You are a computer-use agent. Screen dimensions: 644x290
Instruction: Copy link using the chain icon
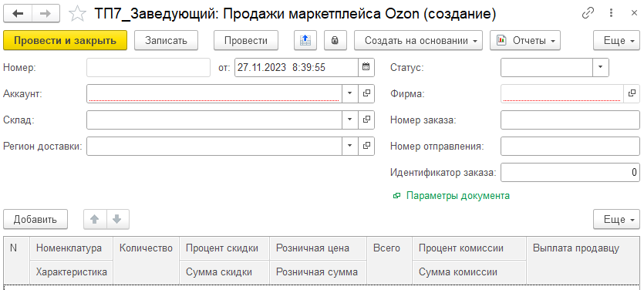[588, 14]
